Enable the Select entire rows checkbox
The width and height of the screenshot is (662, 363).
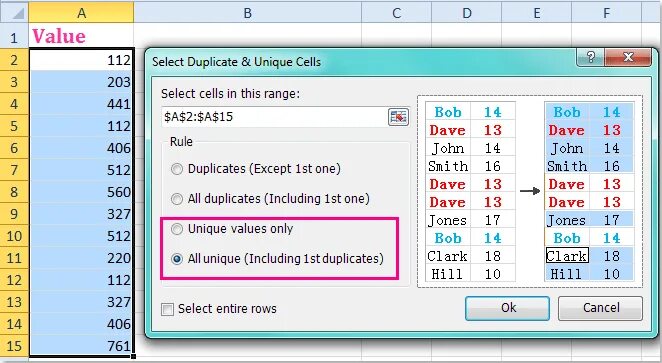(167, 309)
